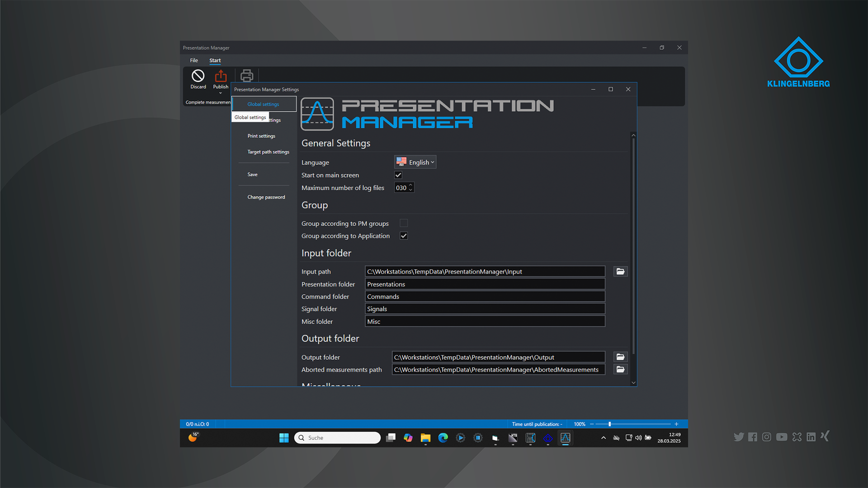This screenshot has height=488, width=868.
Task: Maximize the Presentation Manager Settings dialog
Action: pos(611,89)
